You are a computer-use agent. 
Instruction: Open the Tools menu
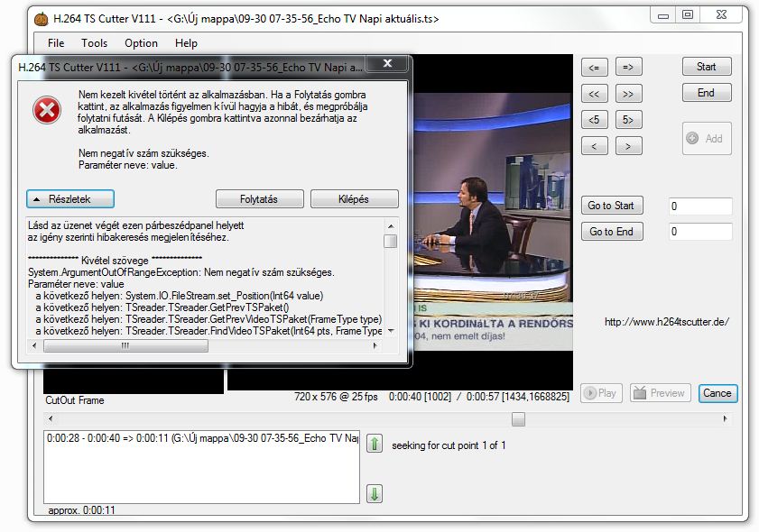[94, 43]
